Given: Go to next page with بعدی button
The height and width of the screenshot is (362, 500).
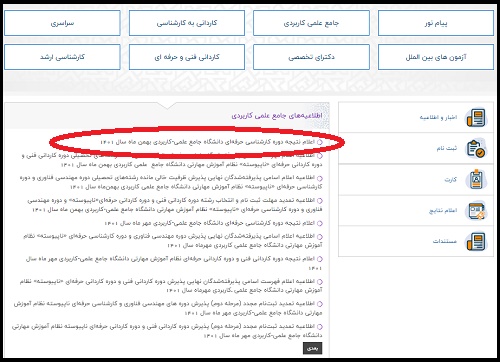Looking at the screenshot, I should (312, 348).
